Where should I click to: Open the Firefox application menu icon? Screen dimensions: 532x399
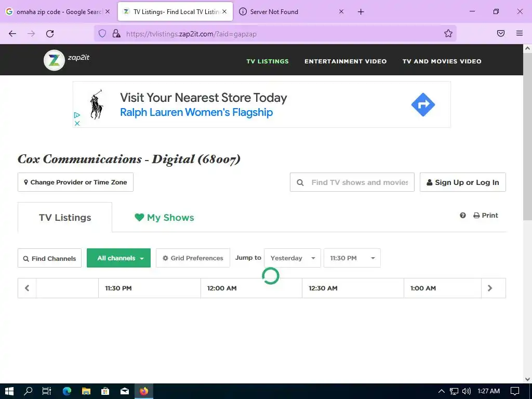click(x=520, y=33)
